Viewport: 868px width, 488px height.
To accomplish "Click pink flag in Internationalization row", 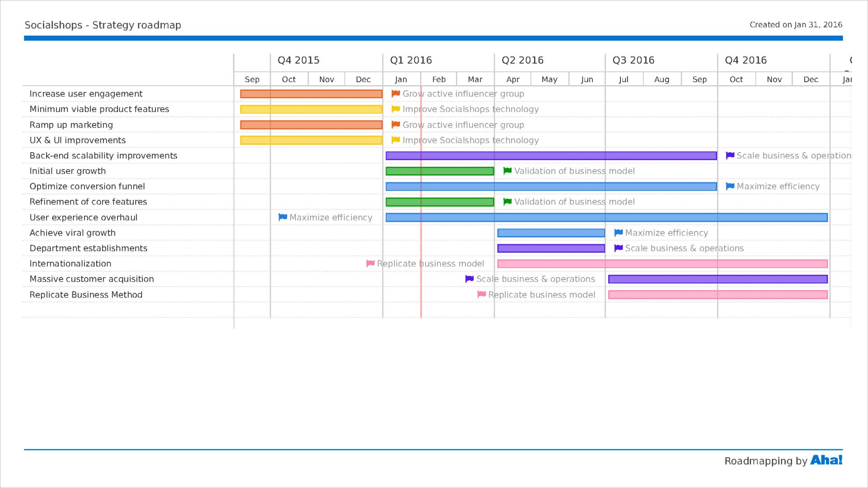I will coord(371,264).
